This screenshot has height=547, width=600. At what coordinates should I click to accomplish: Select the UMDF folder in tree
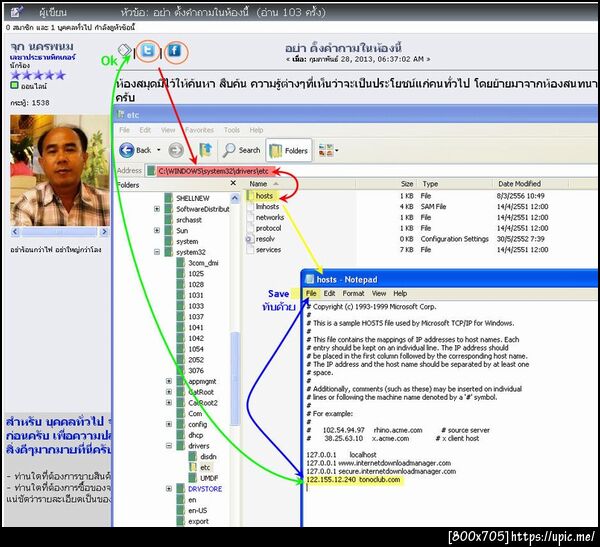click(x=204, y=478)
